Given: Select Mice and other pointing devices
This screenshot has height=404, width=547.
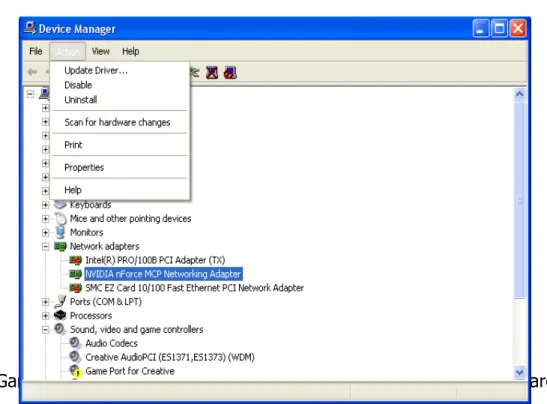Looking at the screenshot, I should [130, 219].
